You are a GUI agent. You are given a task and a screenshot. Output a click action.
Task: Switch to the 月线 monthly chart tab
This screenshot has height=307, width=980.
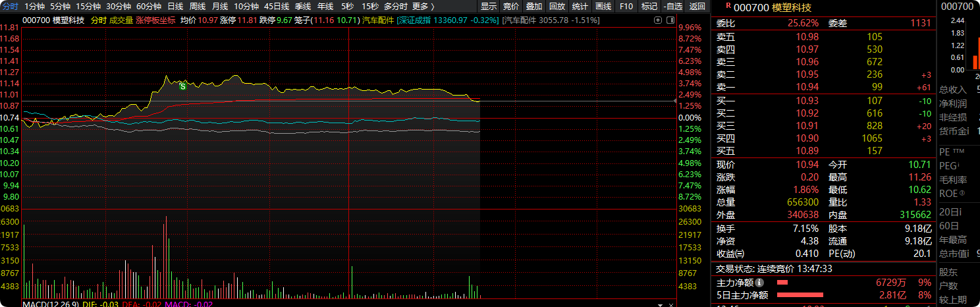[220, 6]
